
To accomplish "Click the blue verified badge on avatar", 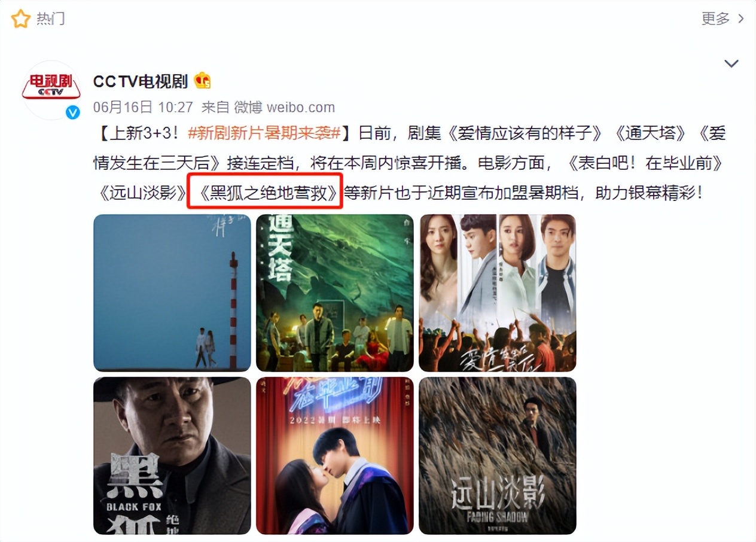I will (x=72, y=112).
